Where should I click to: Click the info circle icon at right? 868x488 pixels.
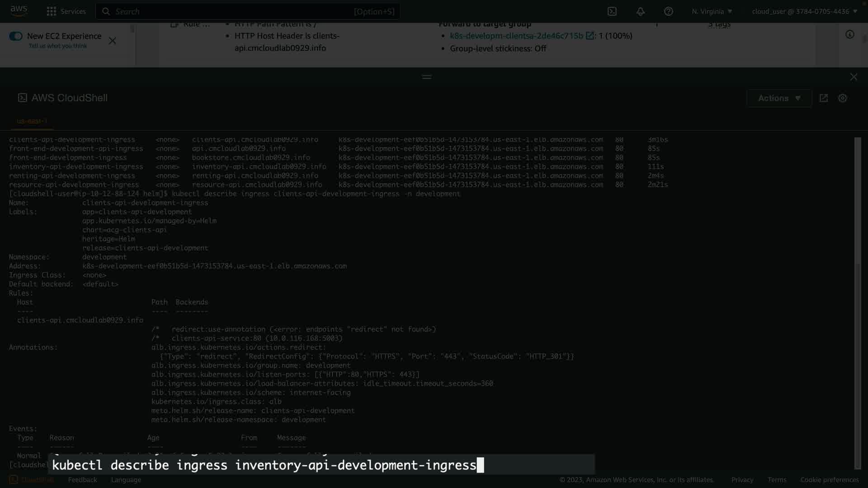click(849, 35)
